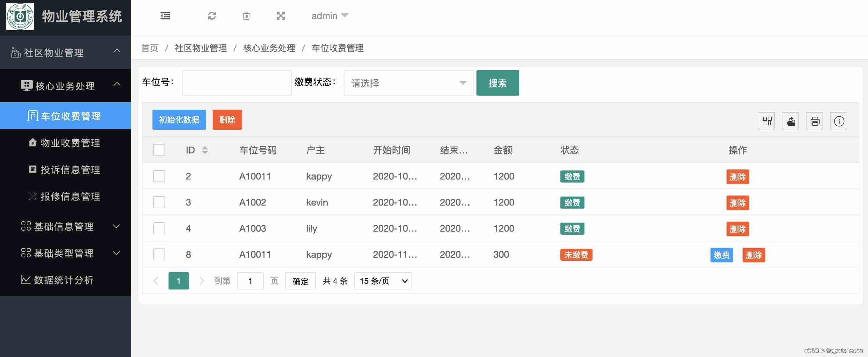
Task: Delete the lily A1003 row
Action: click(738, 229)
